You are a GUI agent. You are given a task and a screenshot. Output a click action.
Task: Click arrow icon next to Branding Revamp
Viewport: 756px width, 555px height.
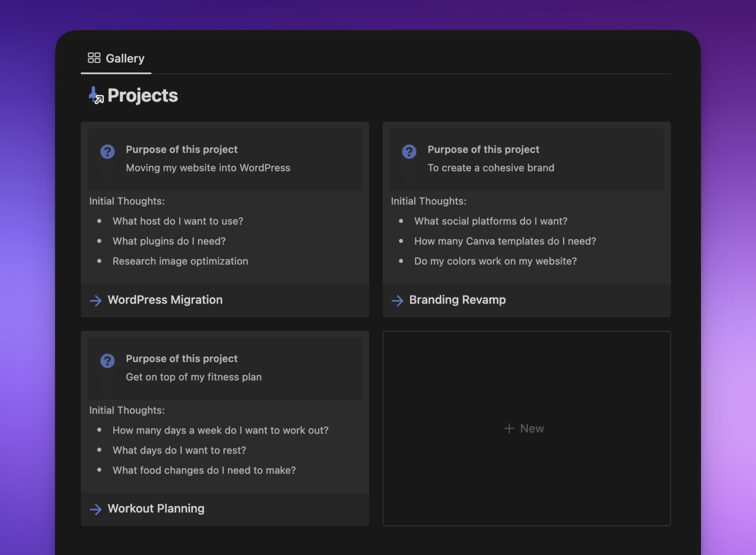click(397, 301)
